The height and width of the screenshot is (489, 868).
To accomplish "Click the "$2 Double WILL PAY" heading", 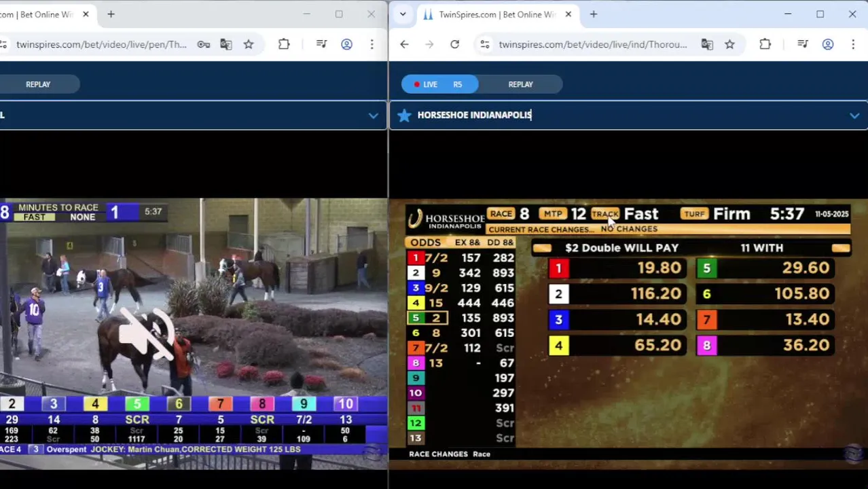I will point(621,248).
